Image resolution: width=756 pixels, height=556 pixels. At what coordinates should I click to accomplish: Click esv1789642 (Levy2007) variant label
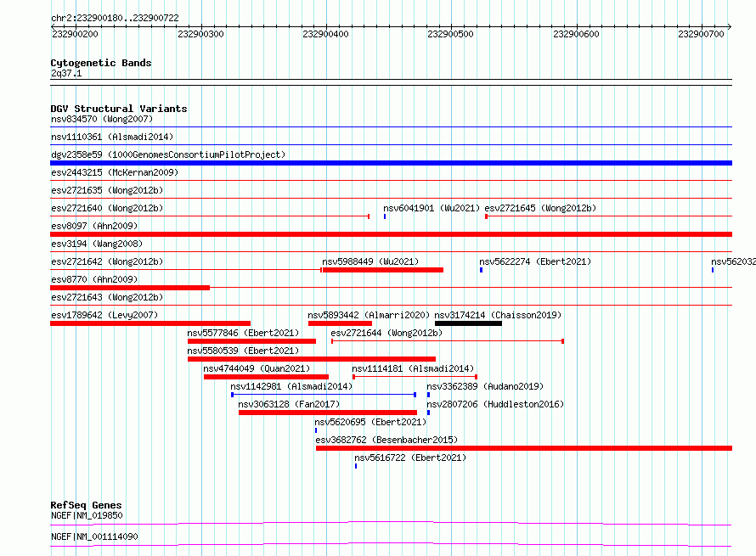[104, 315]
